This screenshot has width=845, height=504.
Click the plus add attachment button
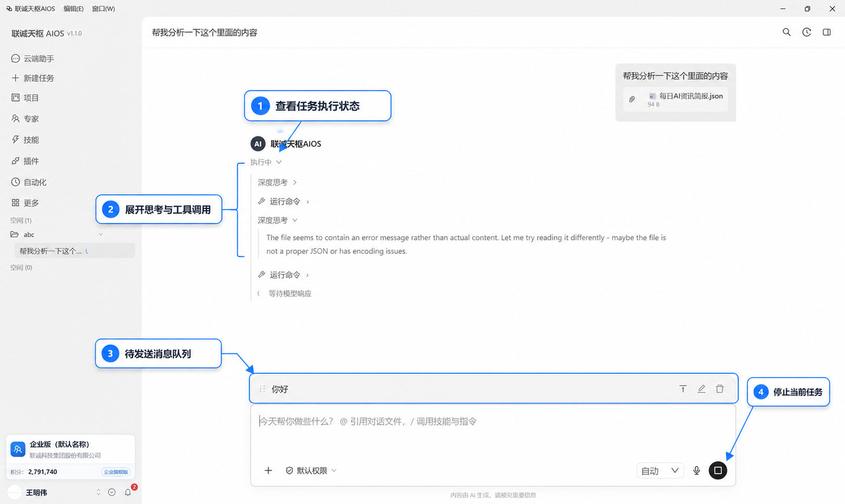pyautogui.click(x=268, y=471)
